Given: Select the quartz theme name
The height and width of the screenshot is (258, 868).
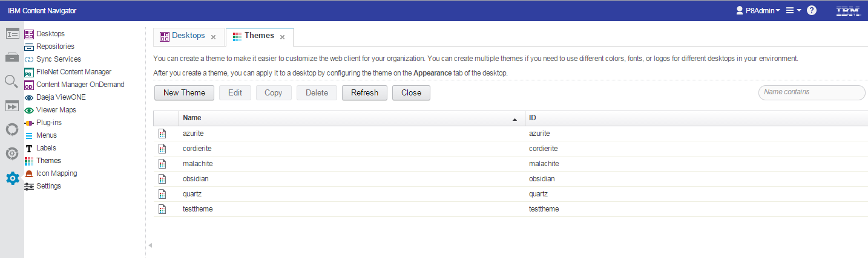Looking at the screenshot, I should pos(192,193).
